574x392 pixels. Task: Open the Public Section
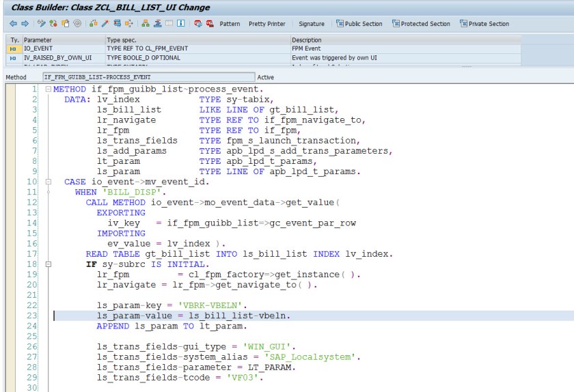(x=359, y=24)
